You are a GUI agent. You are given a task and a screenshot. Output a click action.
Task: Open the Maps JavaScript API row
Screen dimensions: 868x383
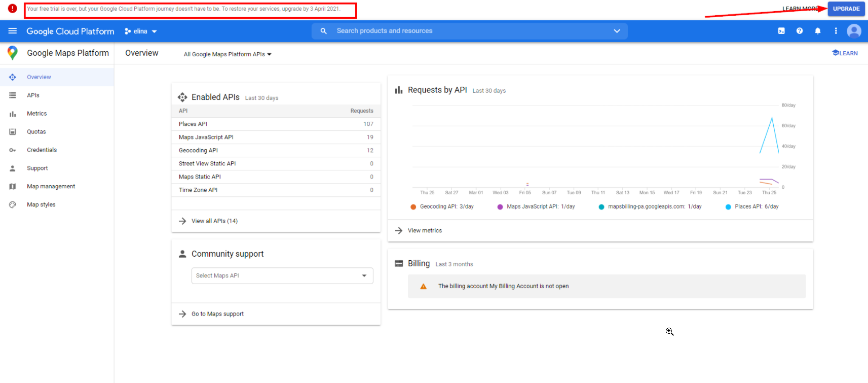pos(276,137)
